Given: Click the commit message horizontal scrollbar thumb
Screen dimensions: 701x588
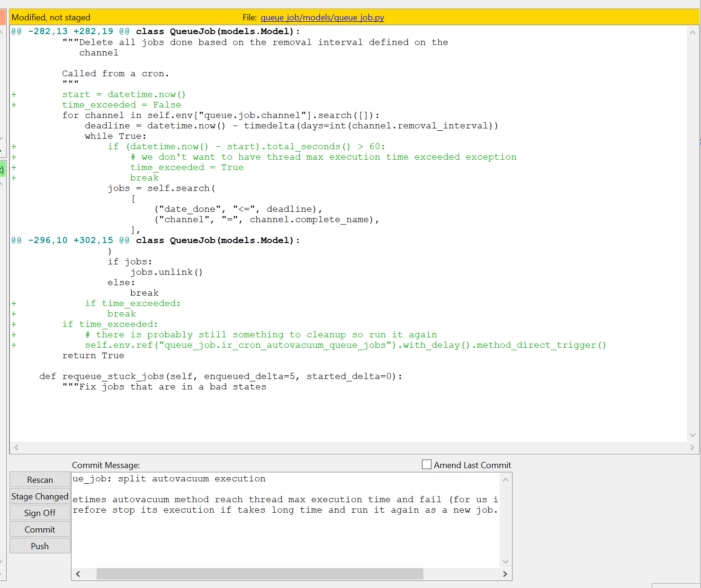Looking at the screenshot, I should pos(260,574).
